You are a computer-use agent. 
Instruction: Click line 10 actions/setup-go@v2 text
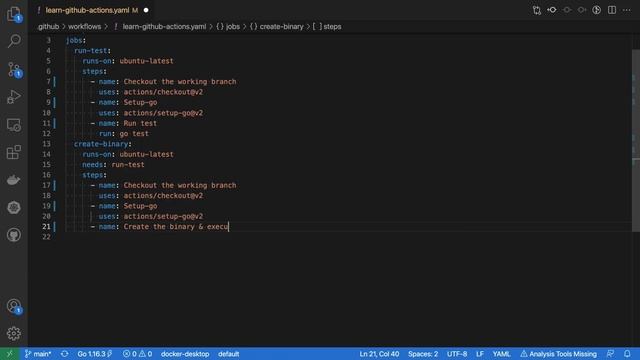[163, 113]
